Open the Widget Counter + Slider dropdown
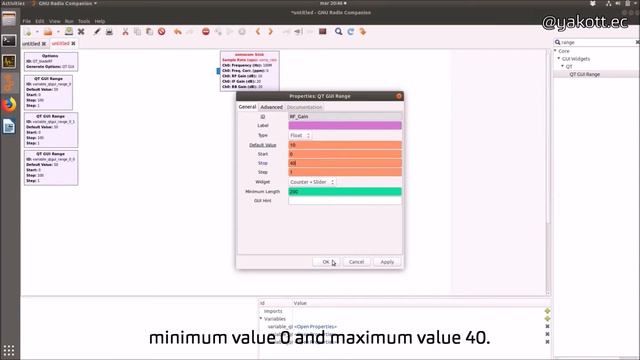 pos(312,182)
